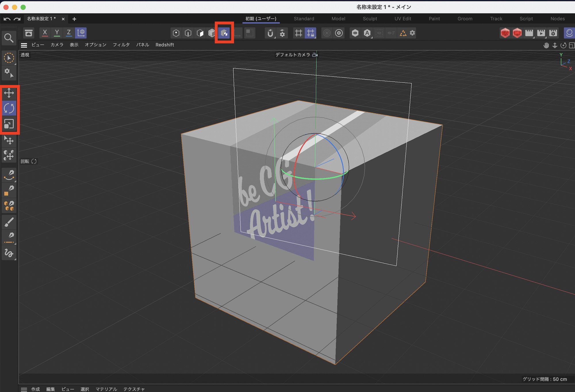The height and width of the screenshot is (392, 575).
Task: Switch to the UV Edit layout tab
Action: coord(403,19)
